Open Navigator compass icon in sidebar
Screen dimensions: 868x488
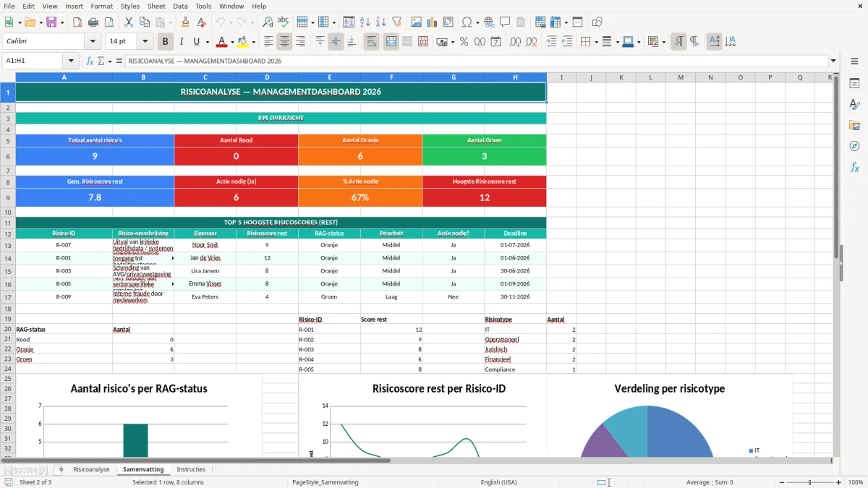(x=854, y=146)
